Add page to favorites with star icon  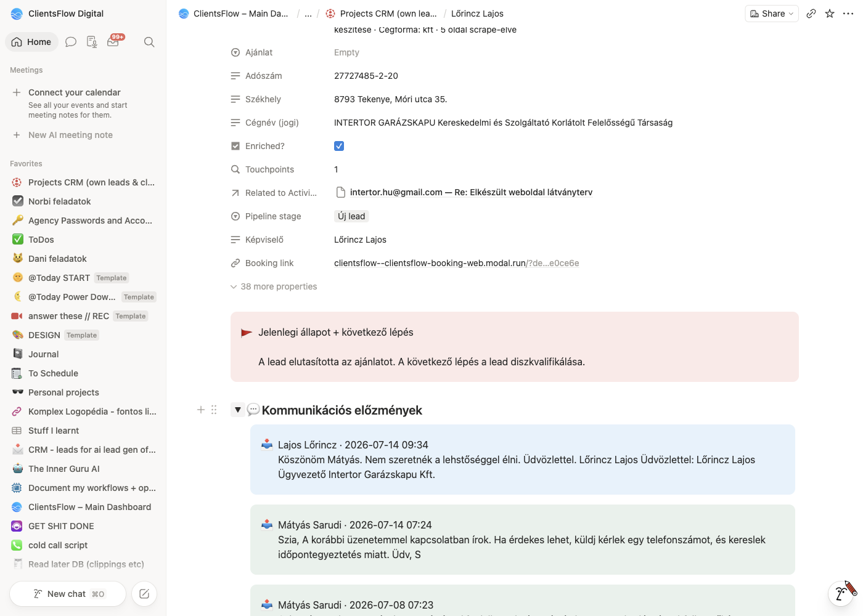(x=830, y=14)
